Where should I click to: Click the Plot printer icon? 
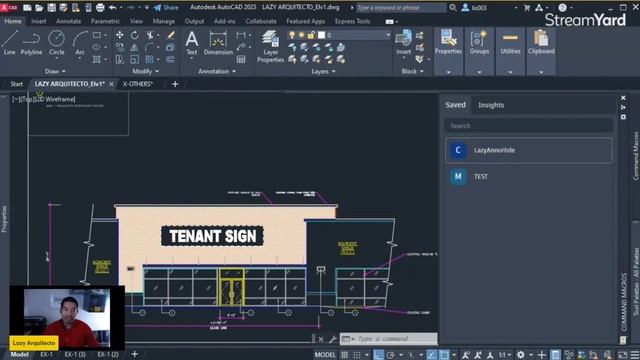(x=100, y=7)
